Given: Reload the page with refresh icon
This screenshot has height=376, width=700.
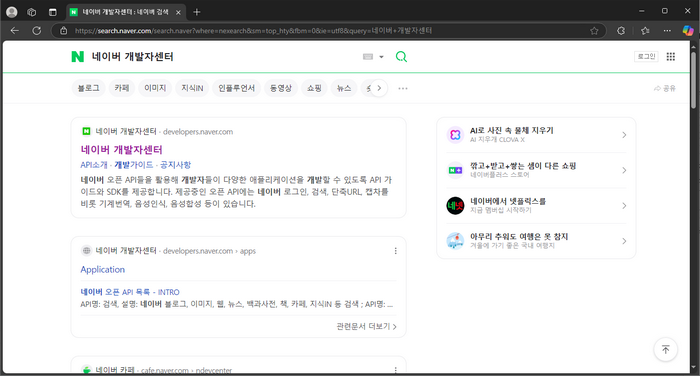Looking at the screenshot, I should tap(37, 30).
